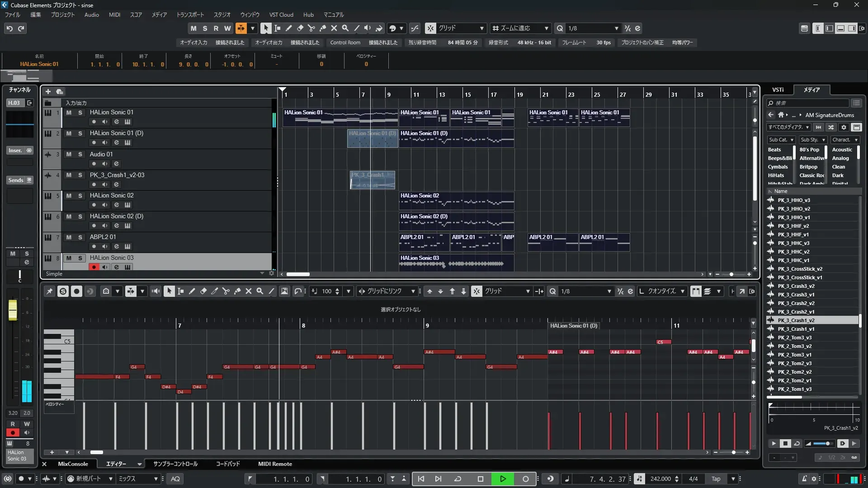
Task: Select the Scissors split tool in top toolbar
Action: pyautogui.click(x=311, y=28)
